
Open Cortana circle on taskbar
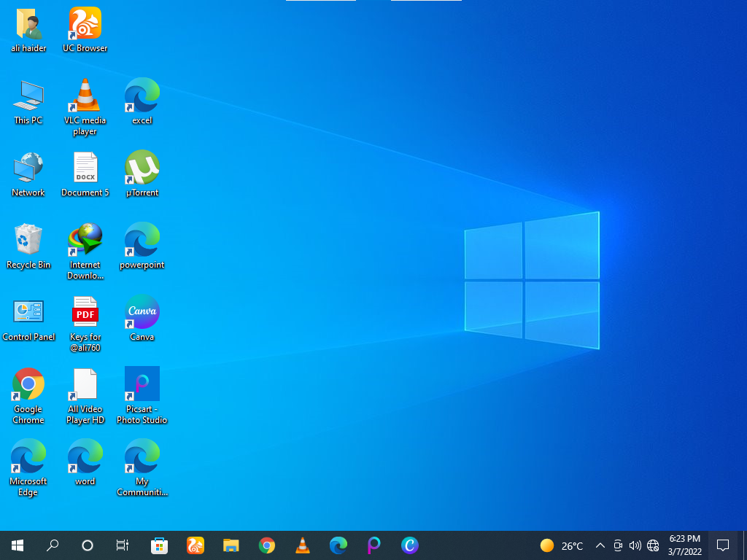pos(88,545)
